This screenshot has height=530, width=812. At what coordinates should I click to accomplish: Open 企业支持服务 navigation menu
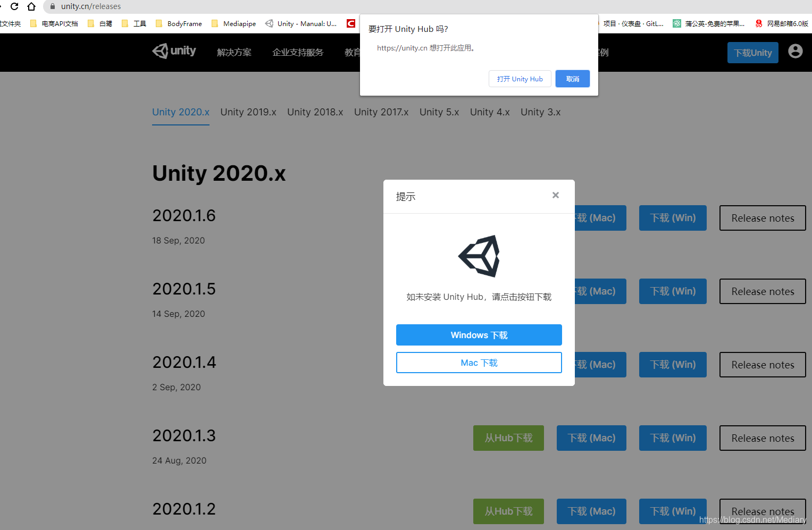pos(298,52)
